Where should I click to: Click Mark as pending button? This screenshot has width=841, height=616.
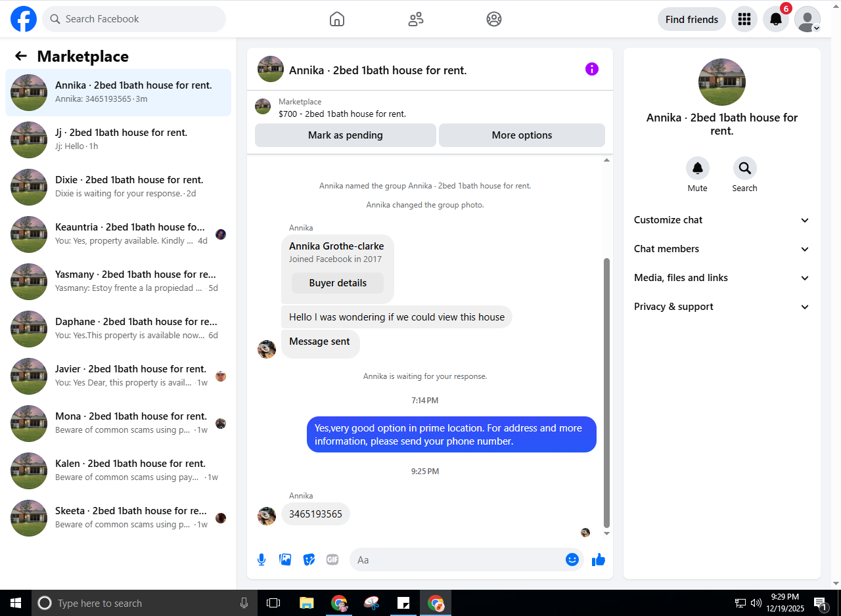click(346, 135)
